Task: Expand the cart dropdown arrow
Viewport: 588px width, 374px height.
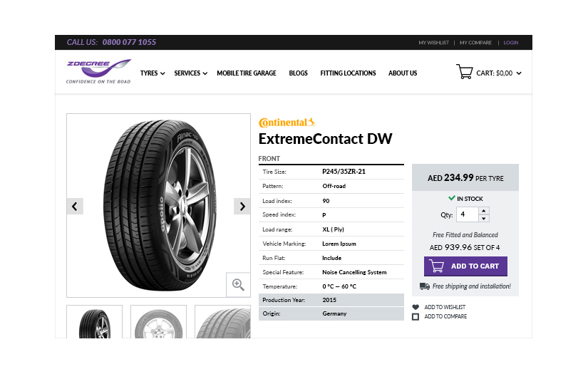Action: [519, 73]
